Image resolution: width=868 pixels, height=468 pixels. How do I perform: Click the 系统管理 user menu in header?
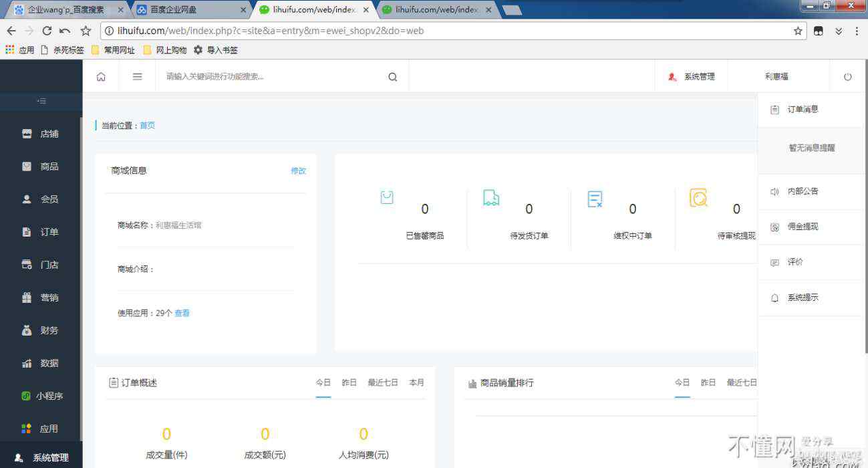[x=691, y=77]
